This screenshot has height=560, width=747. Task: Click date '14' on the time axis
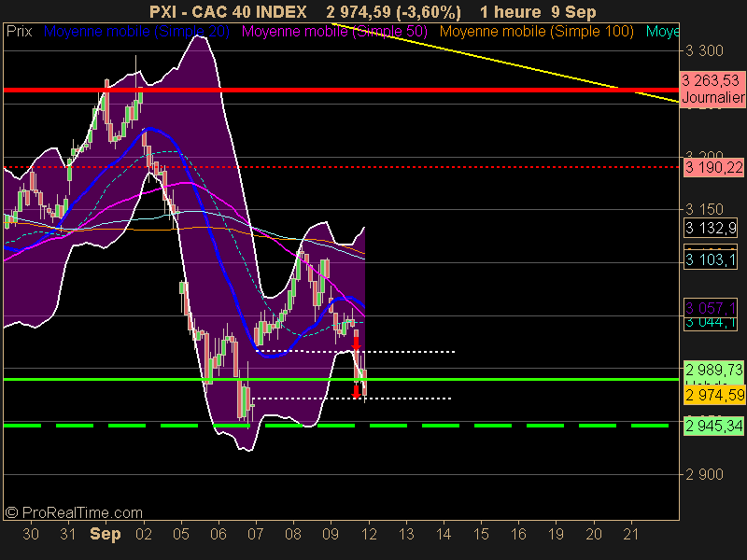point(444,534)
